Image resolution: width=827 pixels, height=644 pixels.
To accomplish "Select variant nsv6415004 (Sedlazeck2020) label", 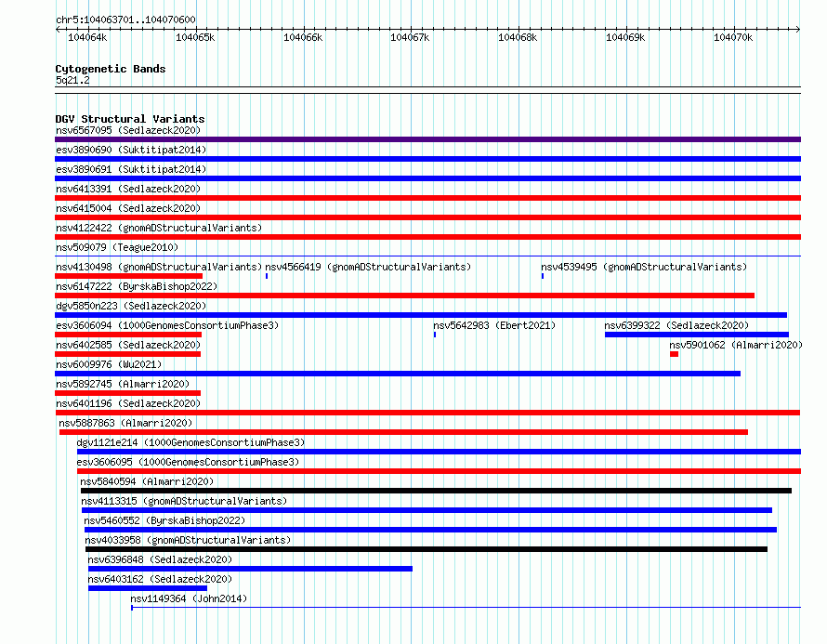I will click(x=128, y=208).
